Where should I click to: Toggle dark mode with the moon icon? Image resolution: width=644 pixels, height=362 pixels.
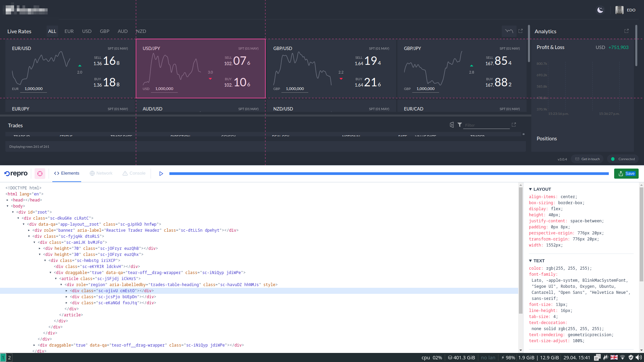tap(600, 10)
